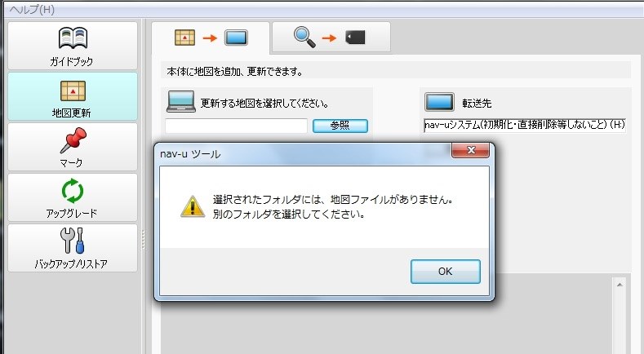Image resolution: width=644 pixels, height=354 pixels.
Task: Confirm the dialog with OK
Action: pyautogui.click(x=445, y=272)
